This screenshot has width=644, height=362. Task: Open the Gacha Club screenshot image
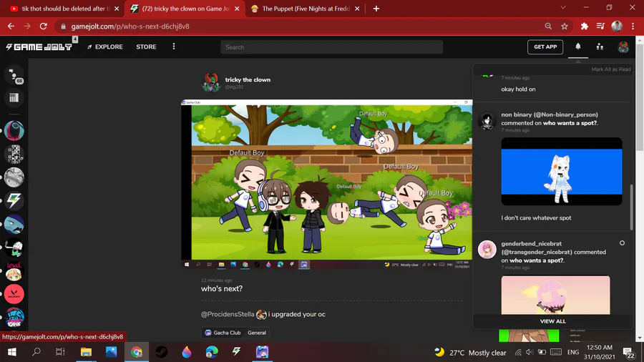326,185
